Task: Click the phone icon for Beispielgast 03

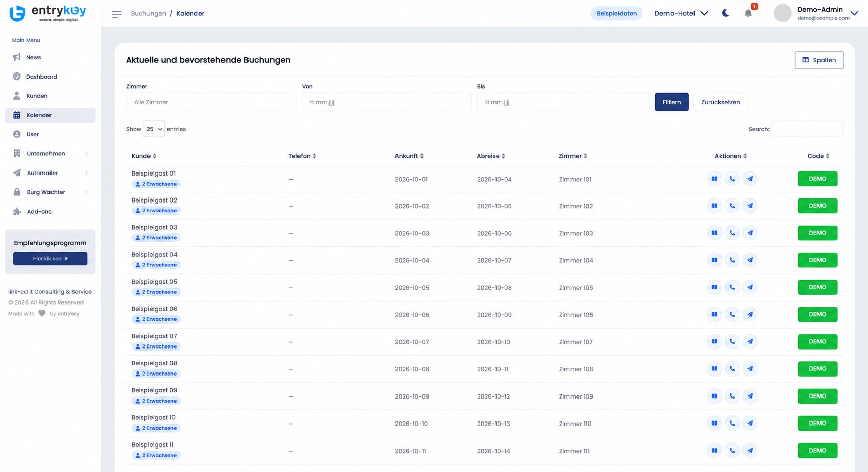Action: (732, 233)
